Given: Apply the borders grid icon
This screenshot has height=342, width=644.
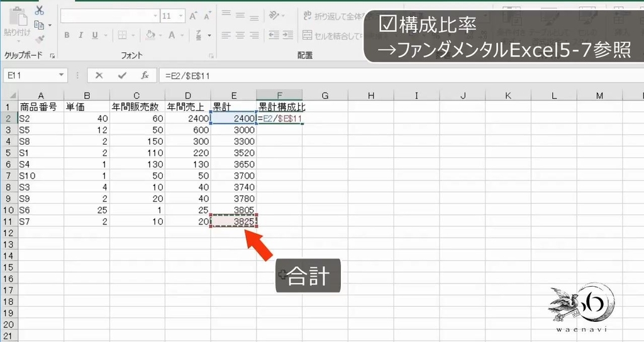Looking at the screenshot, I should point(122,35).
